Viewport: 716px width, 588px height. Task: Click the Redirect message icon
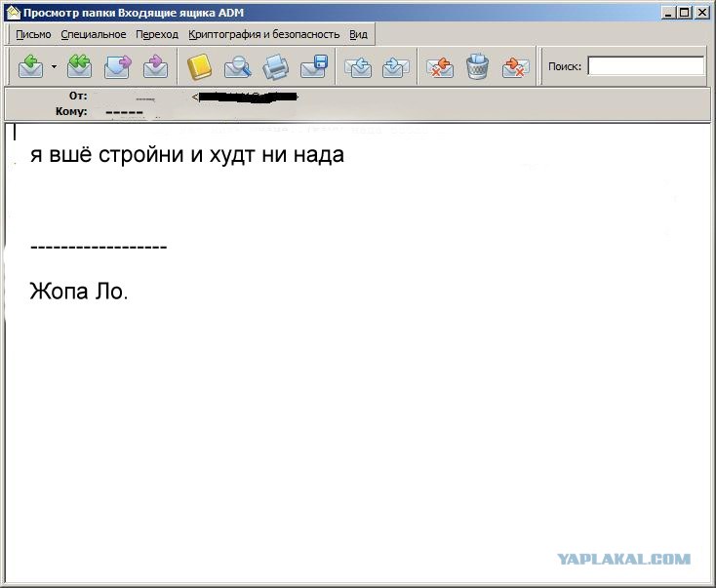156,66
